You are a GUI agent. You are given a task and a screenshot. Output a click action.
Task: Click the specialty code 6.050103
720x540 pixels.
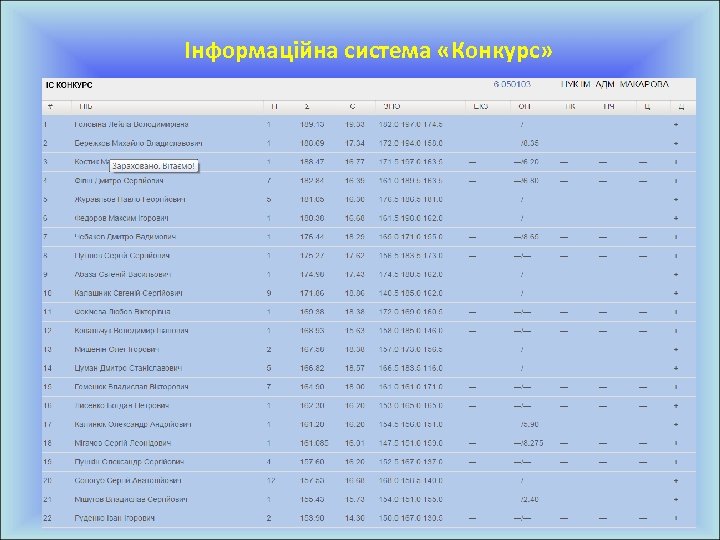[x=512, y=84]
